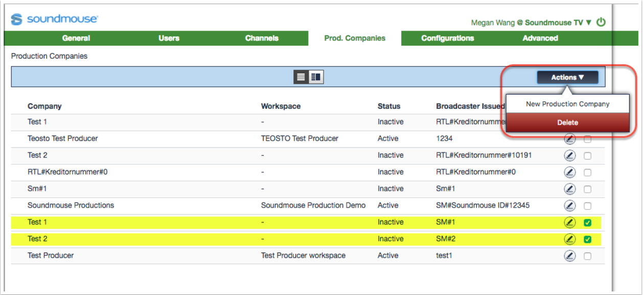Viewport: 644px width, 295px height.
Task: Click the Test Producer workspace cell
Action: (303, 256)
